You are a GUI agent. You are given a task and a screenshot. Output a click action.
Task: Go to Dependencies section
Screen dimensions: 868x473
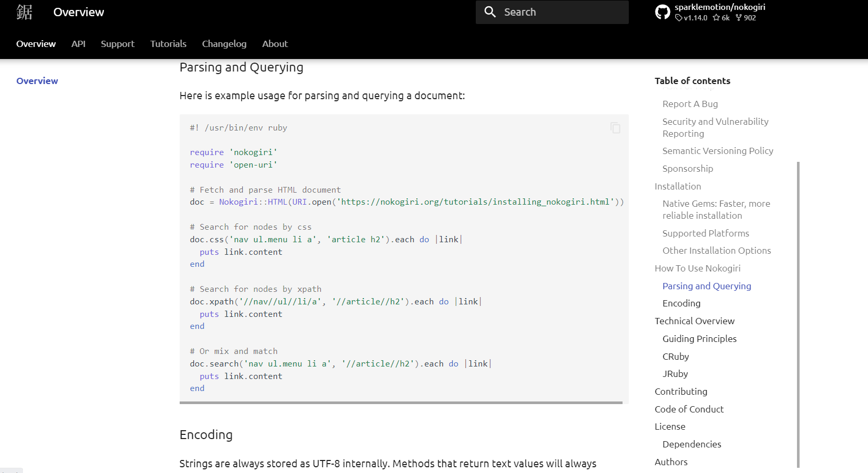click(691, 444)
